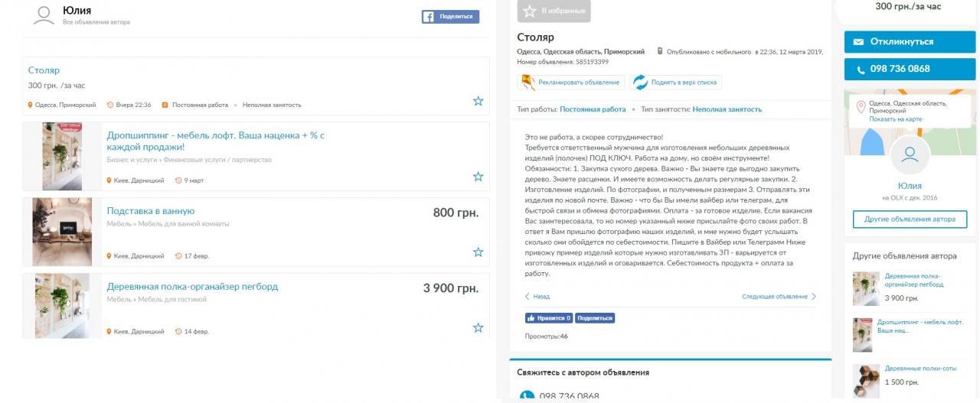Toggle favorite star on Подставка в ванную listing
980x403 pixels.
[x=478, y=252]
